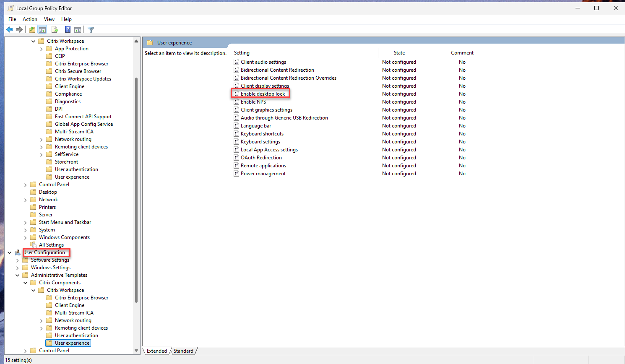Click the Back arrow toolbar icon
The image size is (625, 364).
[10, 29]
